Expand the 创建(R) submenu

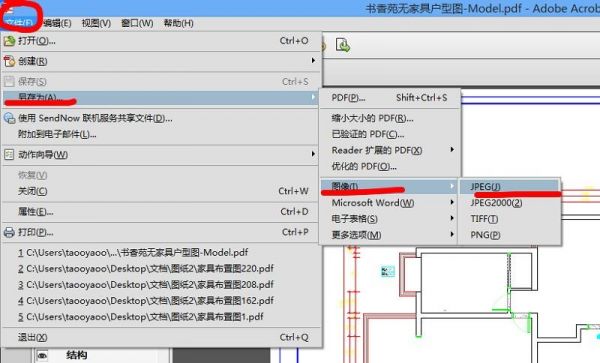coord(161,61)
